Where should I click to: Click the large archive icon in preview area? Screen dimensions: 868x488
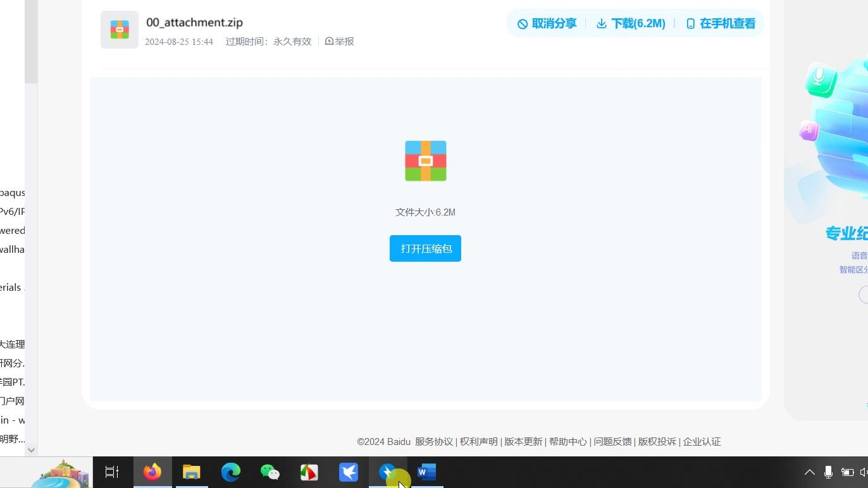(x=426, y=161)
